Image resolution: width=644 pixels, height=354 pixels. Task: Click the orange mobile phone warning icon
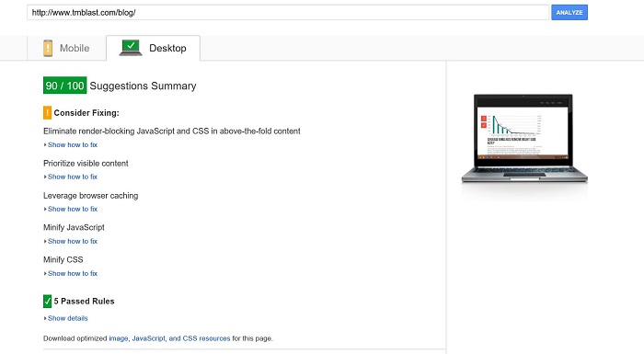[48, 48]
